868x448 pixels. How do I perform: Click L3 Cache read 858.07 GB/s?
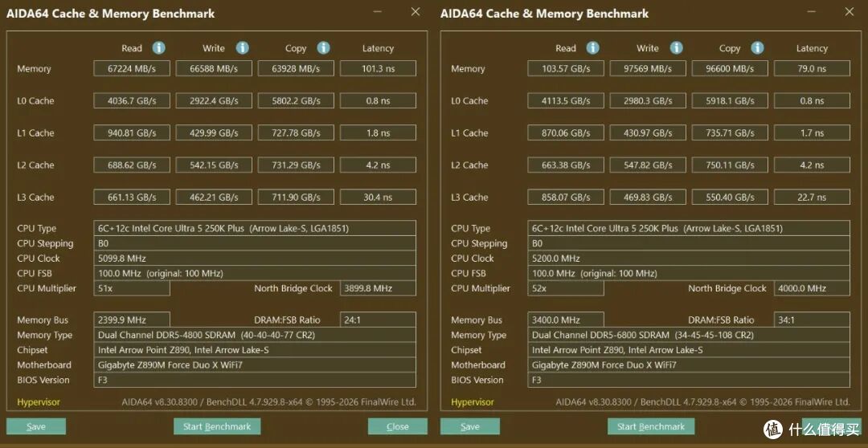click(x=566, y=197)
